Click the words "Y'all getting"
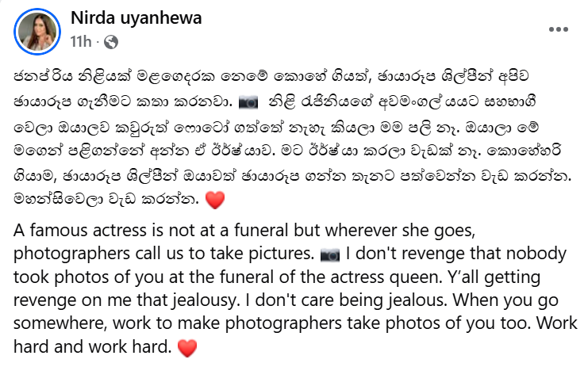The width and height of the screenshot is (588, 367). pyautogui.click(x=494, y=277)
